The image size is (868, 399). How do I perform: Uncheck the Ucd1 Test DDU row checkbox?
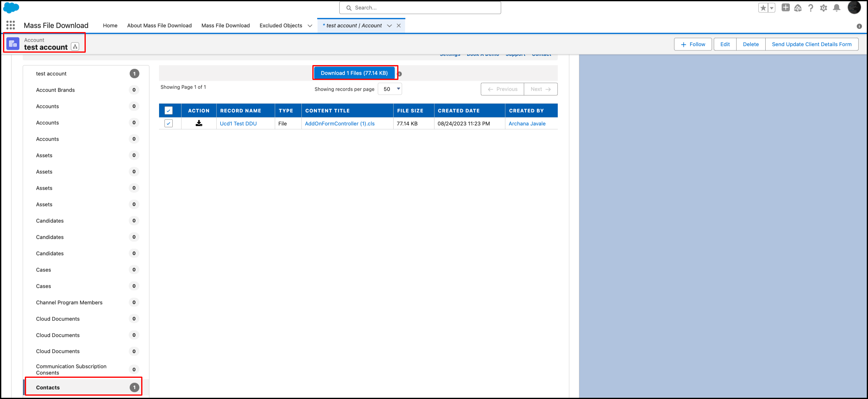click(x=168, y=123)
